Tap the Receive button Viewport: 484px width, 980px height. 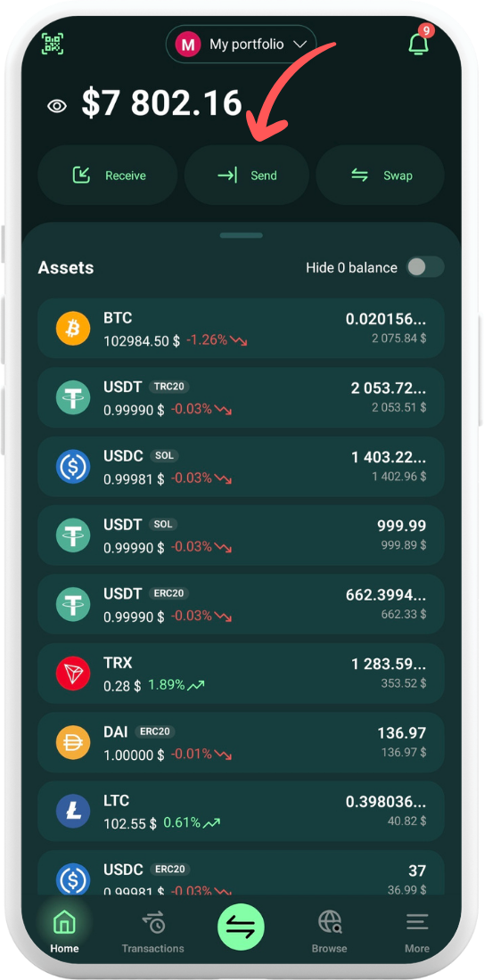[x=108, y=176]
